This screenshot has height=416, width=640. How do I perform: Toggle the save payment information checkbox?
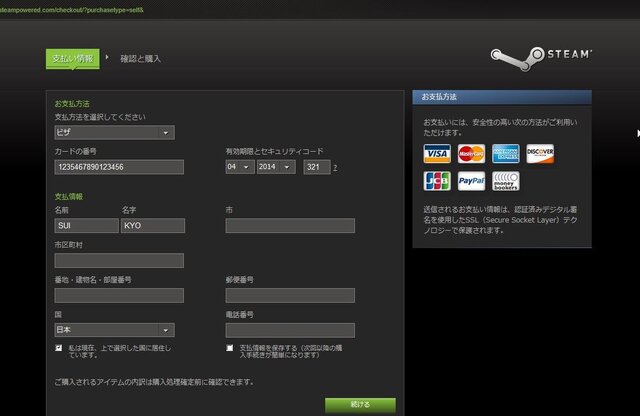point(230,348)
